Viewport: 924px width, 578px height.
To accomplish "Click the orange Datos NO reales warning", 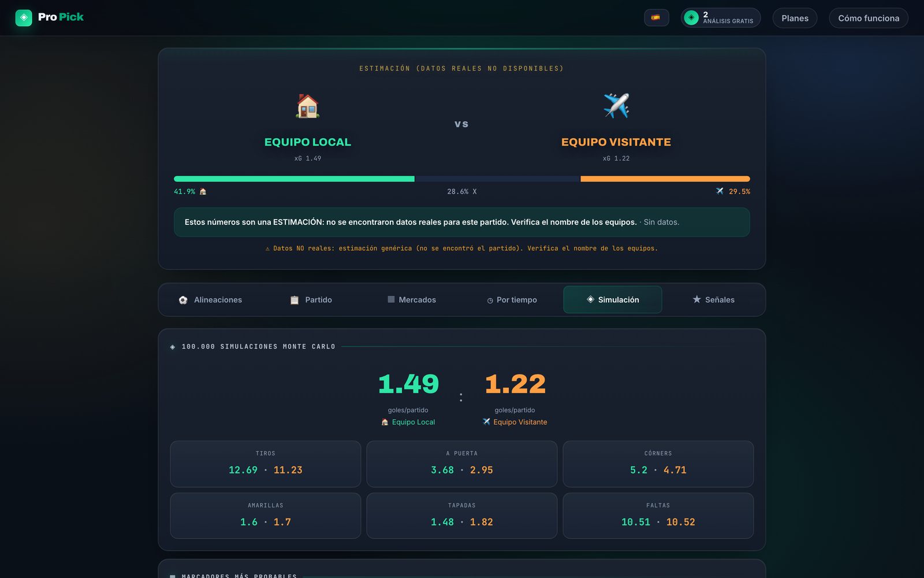I will point(462,249).
